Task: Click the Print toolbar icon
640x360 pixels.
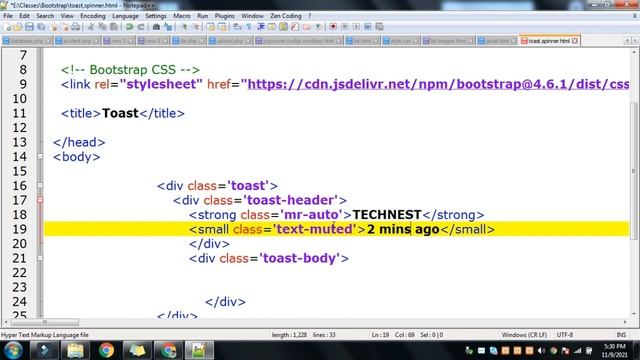Action: [76, 27]
